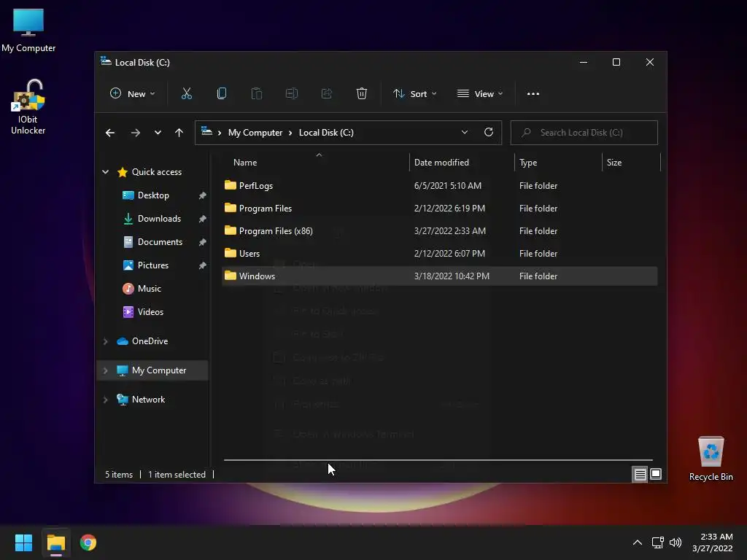Select the Windows folder row
Screen dimensions: 747x560
pos(440,276)
